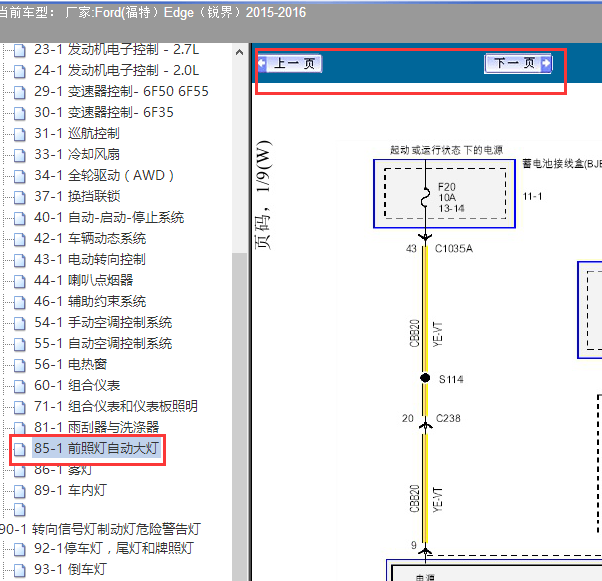
Task: Click page icon next to 44-1 喇叭点烟器
Action: [20, 281]
